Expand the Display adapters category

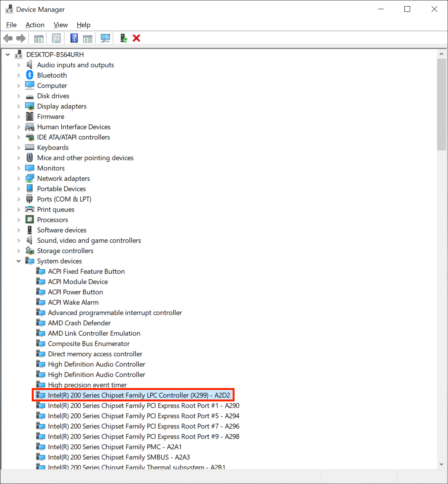coord(18,106)
